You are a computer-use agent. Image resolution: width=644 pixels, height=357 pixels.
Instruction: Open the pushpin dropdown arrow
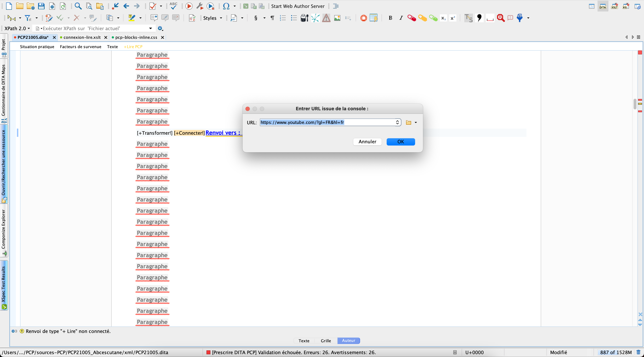pyautogui.click(x=528, y=18)
